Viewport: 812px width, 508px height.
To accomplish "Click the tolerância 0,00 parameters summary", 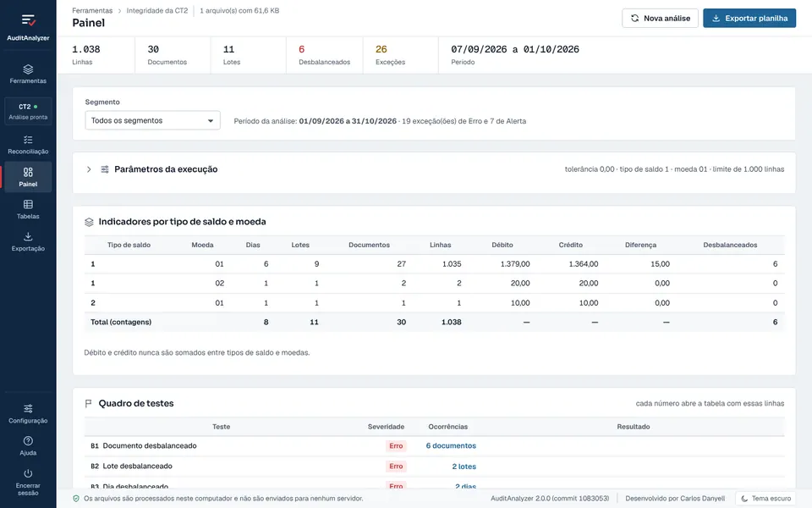I will [674, 169].
